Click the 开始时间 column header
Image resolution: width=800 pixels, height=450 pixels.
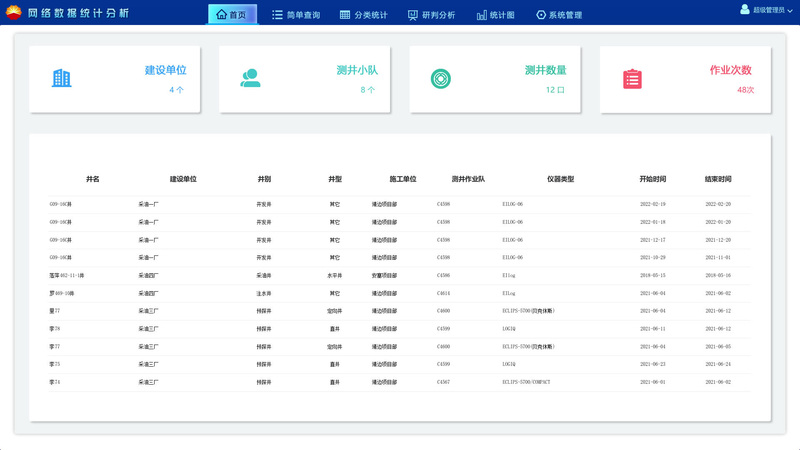[652, 179]
